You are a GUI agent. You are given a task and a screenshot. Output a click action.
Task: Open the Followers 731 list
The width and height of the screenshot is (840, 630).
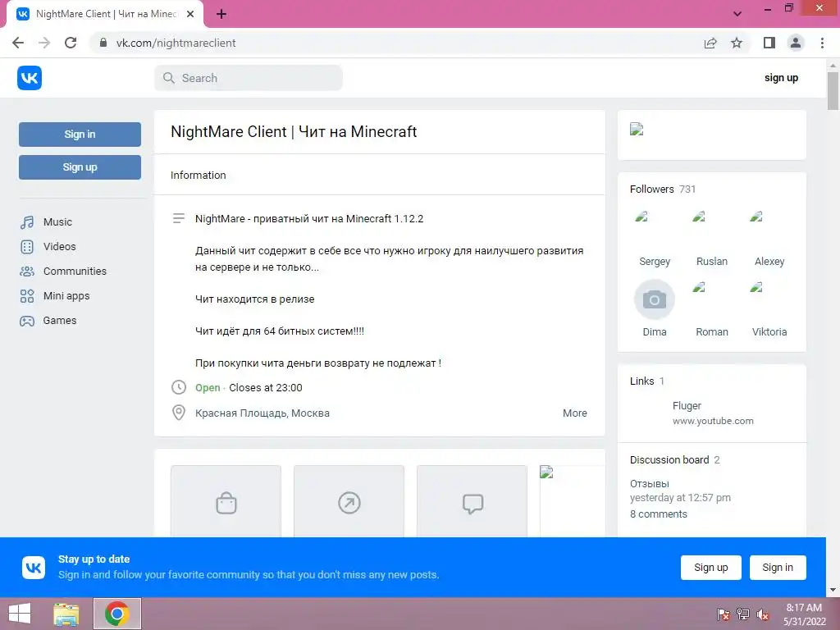663,189
